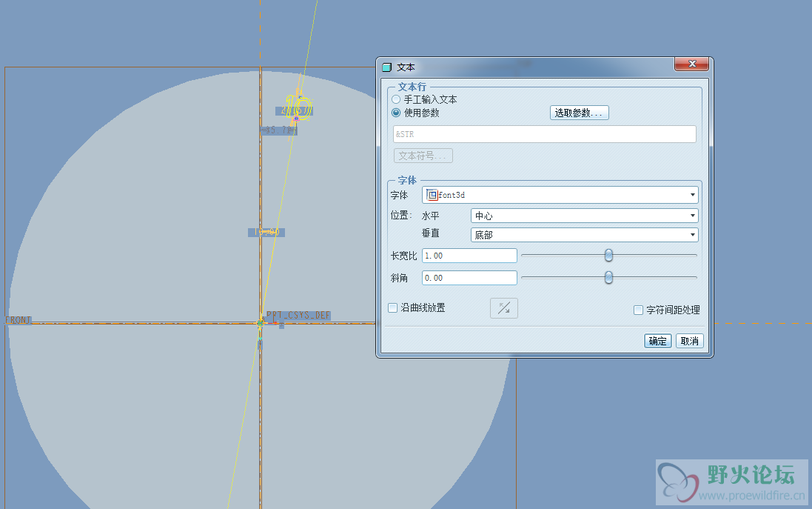Click the &STR text input field
Viewport: 812px width, 509px height.
[x=544, y=134]
